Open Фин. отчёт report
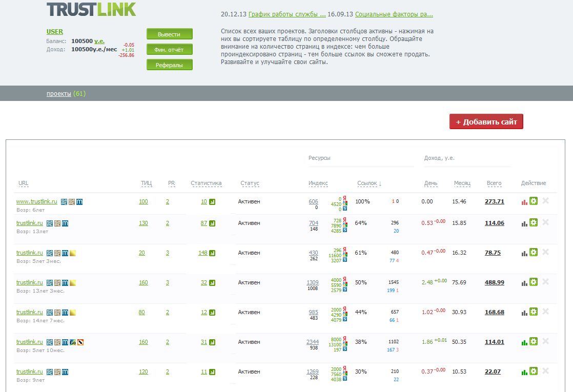Image resolution: width=573 pixels, height=392 pixels. point(170,49)
